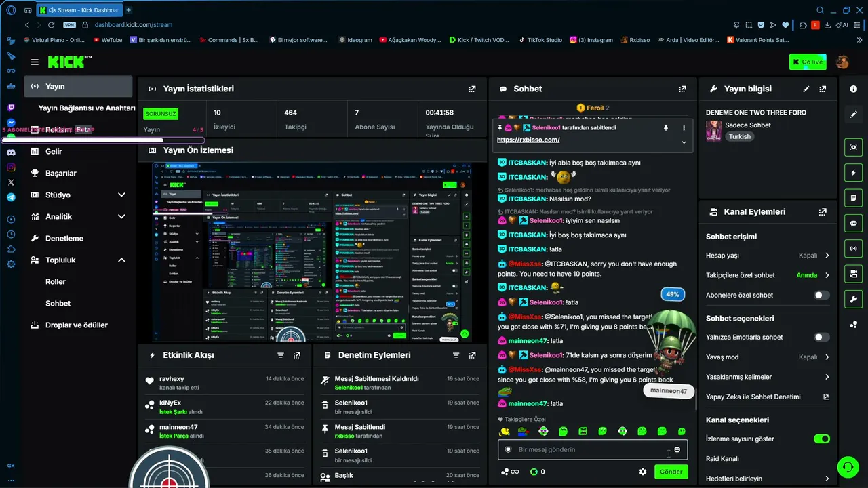Open X (Twitter) in browser sidebar
Screen dimensions: 868x488
[11, 182]
